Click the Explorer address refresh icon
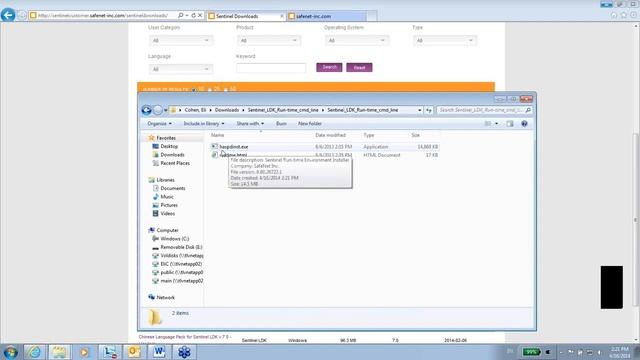This screenshot has height=360, width=640. tap(429, 110)
